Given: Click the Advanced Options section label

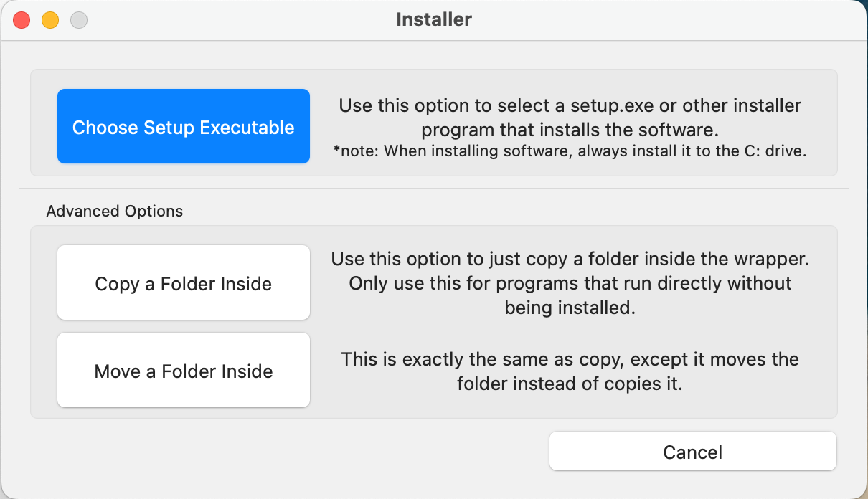Looking at the screenshot, I should tap(114, 212).
